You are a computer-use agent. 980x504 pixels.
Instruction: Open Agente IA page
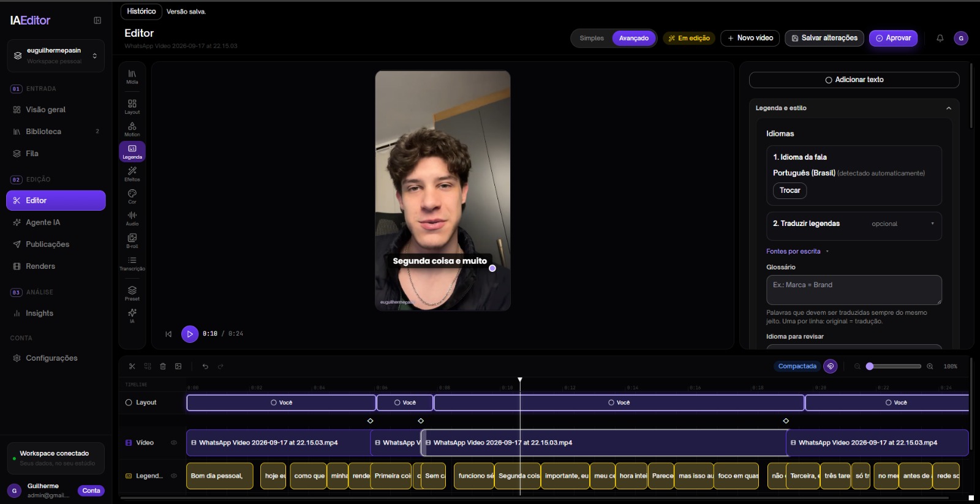56,222
